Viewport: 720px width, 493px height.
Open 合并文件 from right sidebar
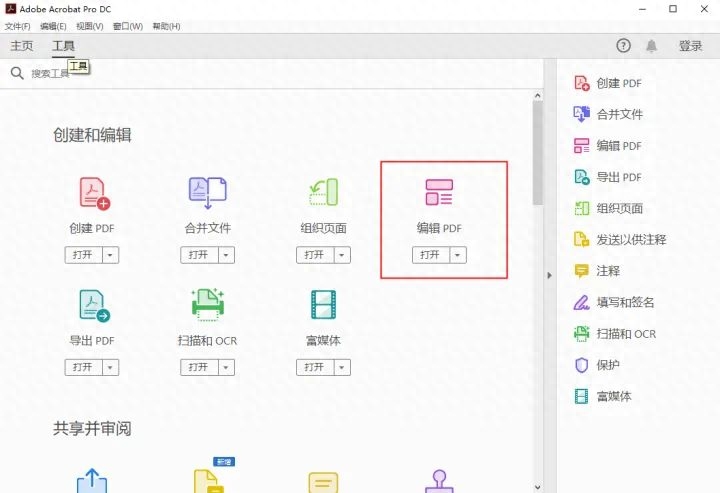(608, 114)
